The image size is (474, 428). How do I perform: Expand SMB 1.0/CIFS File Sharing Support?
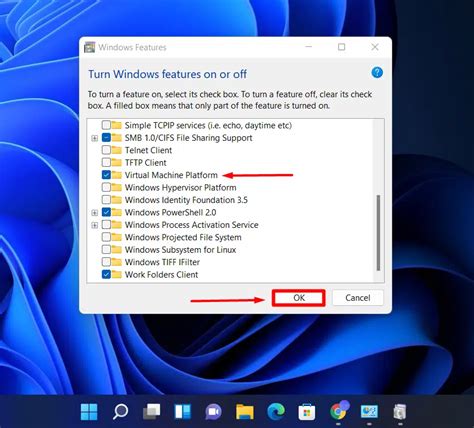click(x=95, y=138)
